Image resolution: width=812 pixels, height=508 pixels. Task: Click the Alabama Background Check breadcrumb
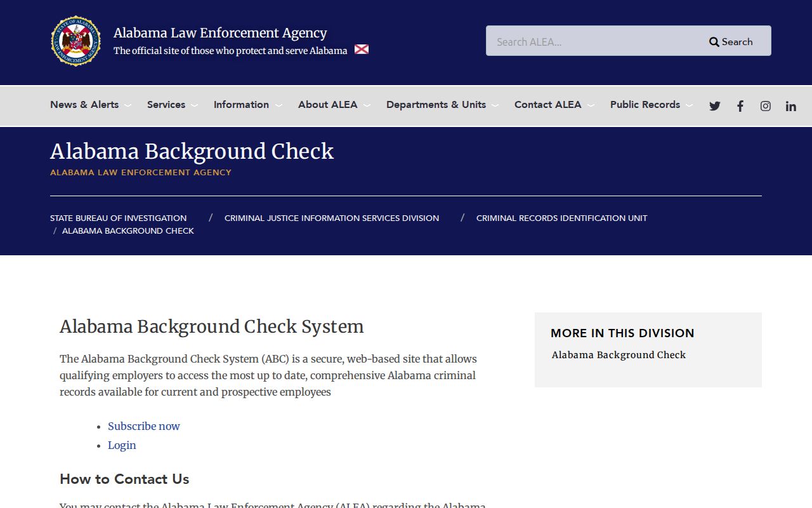point(128,231)
